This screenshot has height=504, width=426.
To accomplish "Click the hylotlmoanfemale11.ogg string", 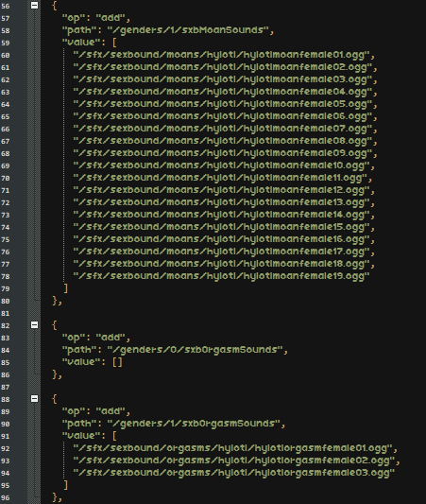I will (220, 178).
